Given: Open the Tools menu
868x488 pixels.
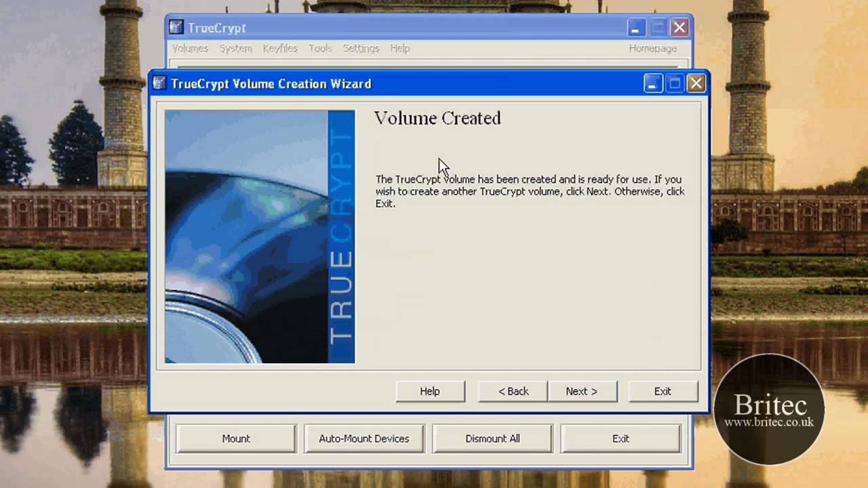Looking at the screenshot, I should (x=320, y=49).
